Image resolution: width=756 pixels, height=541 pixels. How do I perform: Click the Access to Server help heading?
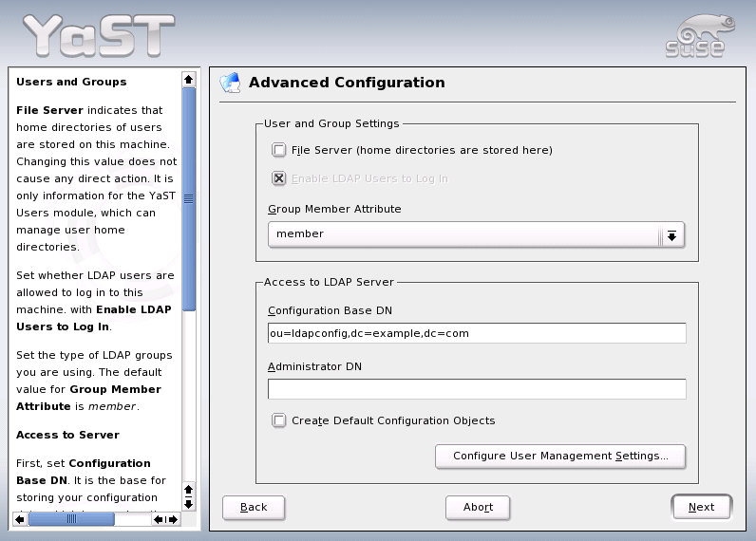tap(67, 435)
